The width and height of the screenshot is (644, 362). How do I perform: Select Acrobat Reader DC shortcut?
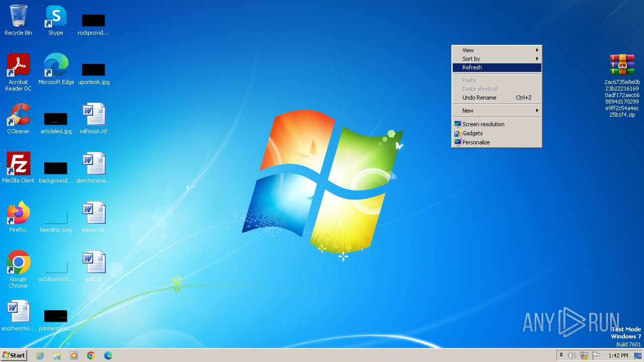(x=18, y=72)
